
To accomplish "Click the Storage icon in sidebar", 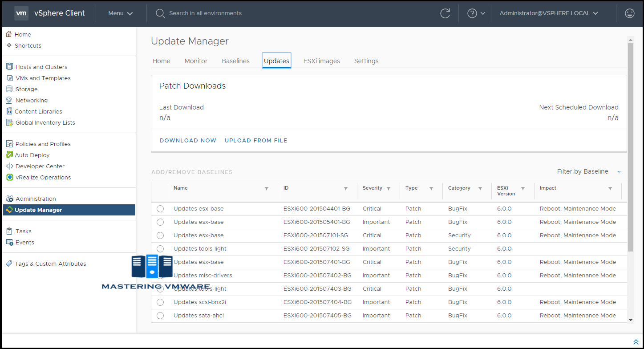I will pos(9,89).
